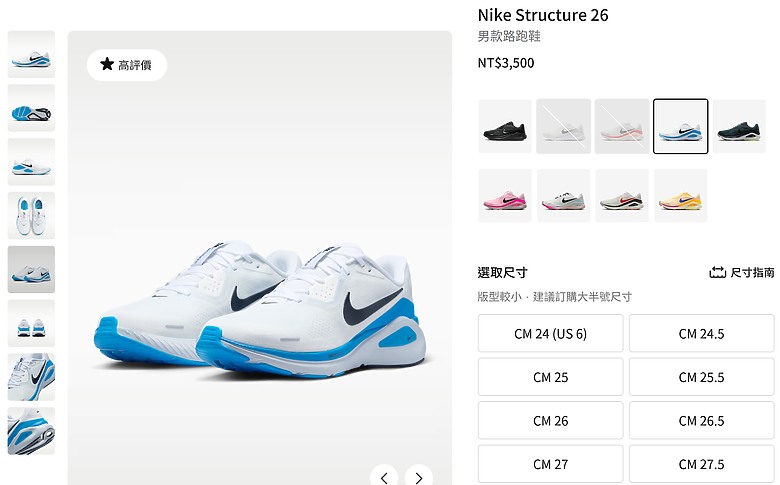
Task: Show the shoe sole thumbnail
Action: (x=31, y=108)
